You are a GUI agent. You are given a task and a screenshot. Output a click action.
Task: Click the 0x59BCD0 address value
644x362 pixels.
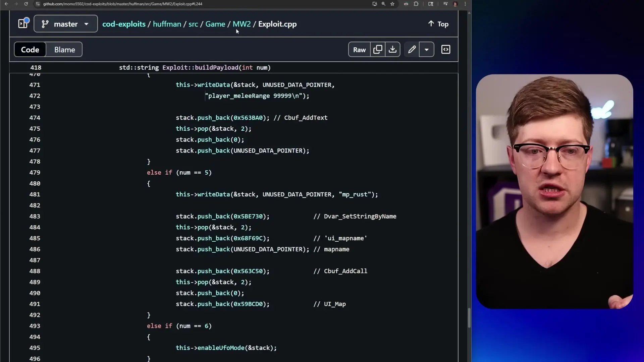pyautogui.click(x=248, y=304)
